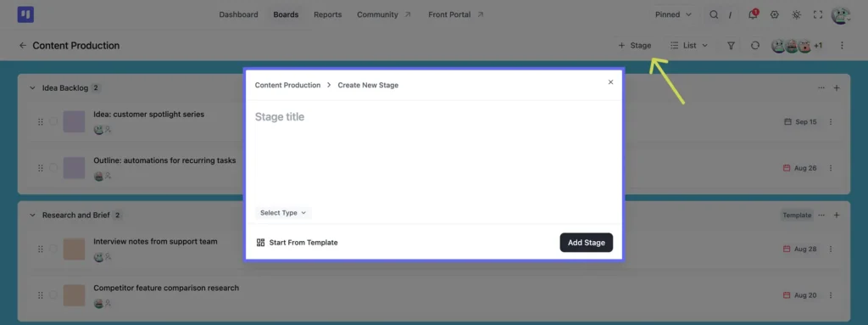Viewport: 868px width, 325px height.
Task: Open the settings gear icon
Action: [775, 15]
